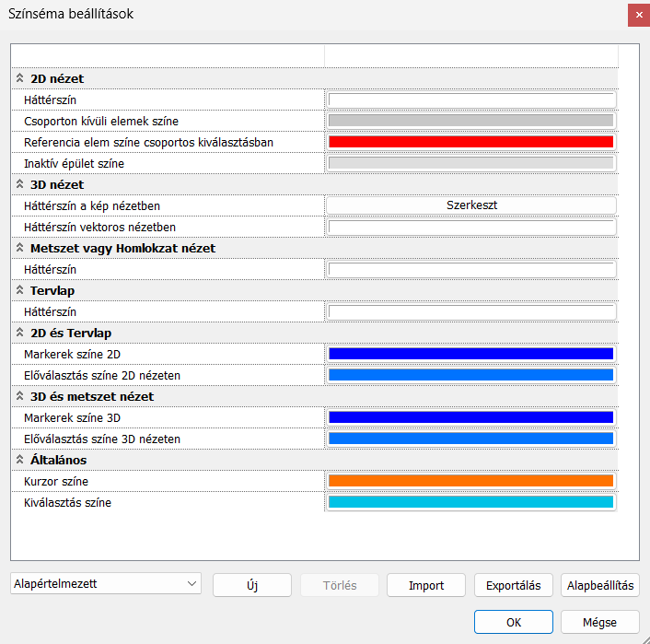This screenshot has width=650, height=644.
Task: Confirm settings with the OK button
Action: tap(513, 622)
